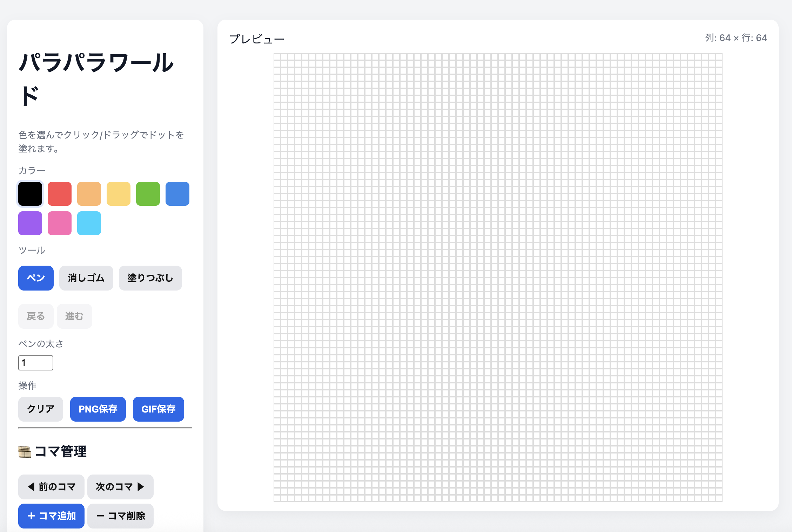Select the purple color swatch
The image size is (792, 532).
pos(30,223)
